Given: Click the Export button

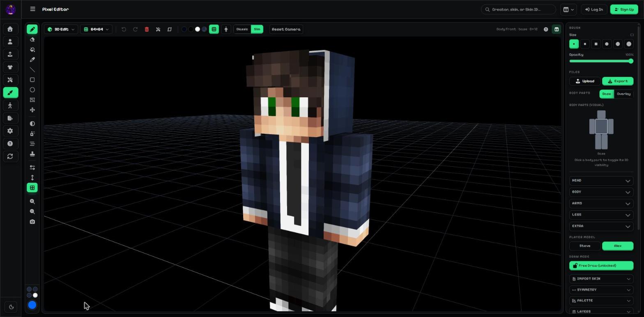Looking at the screenshot, I should pyautogui.click(x=618, y=81).
